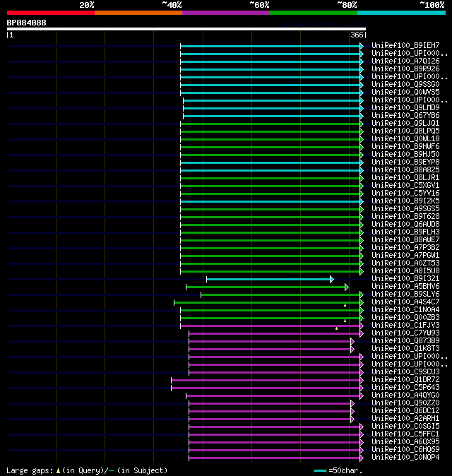
Task: Open hit UniRef100_A7QI26
Action: tap(405, 61)
